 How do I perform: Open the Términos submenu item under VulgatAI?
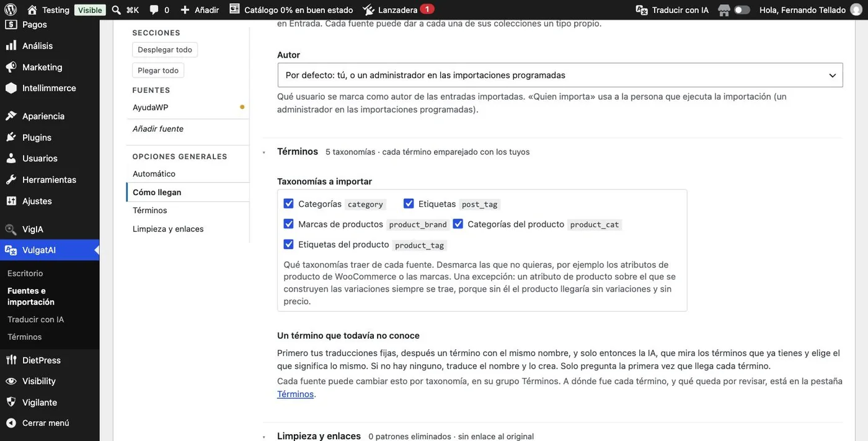tap(25, 337)
